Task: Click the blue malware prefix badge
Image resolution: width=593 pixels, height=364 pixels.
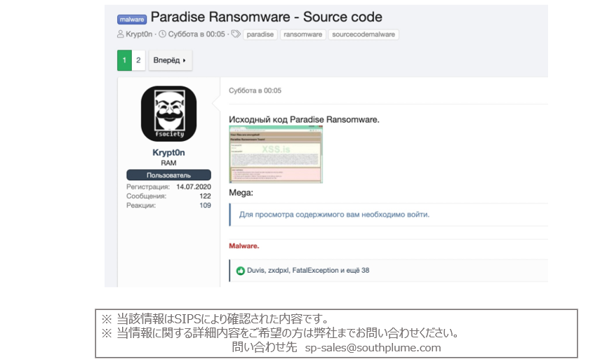Action: point(132,19)
